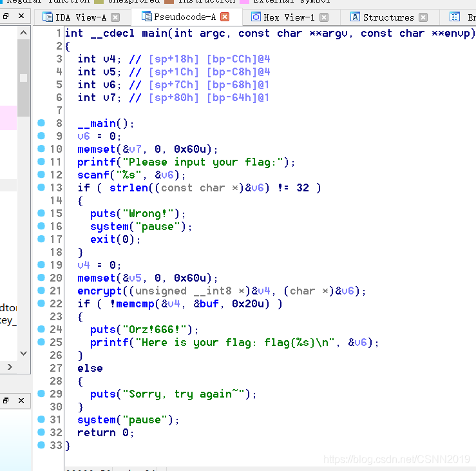Click the memcmp function name
Image resolution: width=476 pixels, height=471 pixels.
pyautogui.click(x=135, y=303)
